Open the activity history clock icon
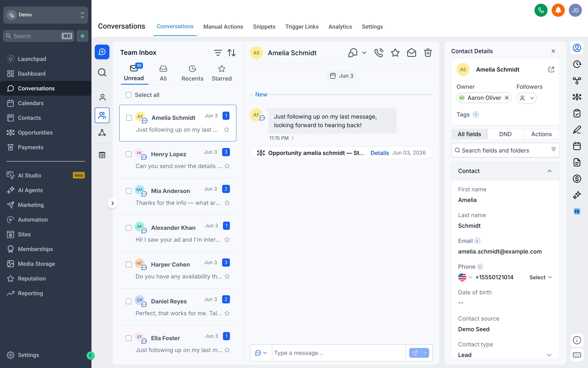 click(x=577, y=64)
